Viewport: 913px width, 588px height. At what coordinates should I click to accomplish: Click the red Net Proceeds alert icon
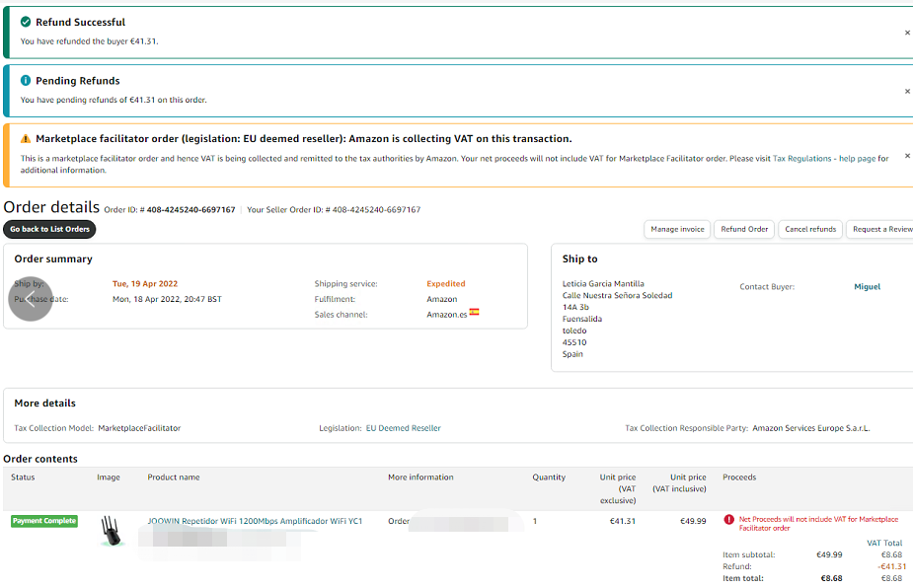728,519
